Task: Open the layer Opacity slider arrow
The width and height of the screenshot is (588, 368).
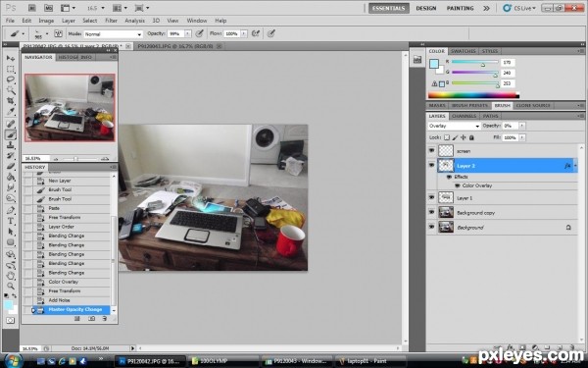Action: 522,126
